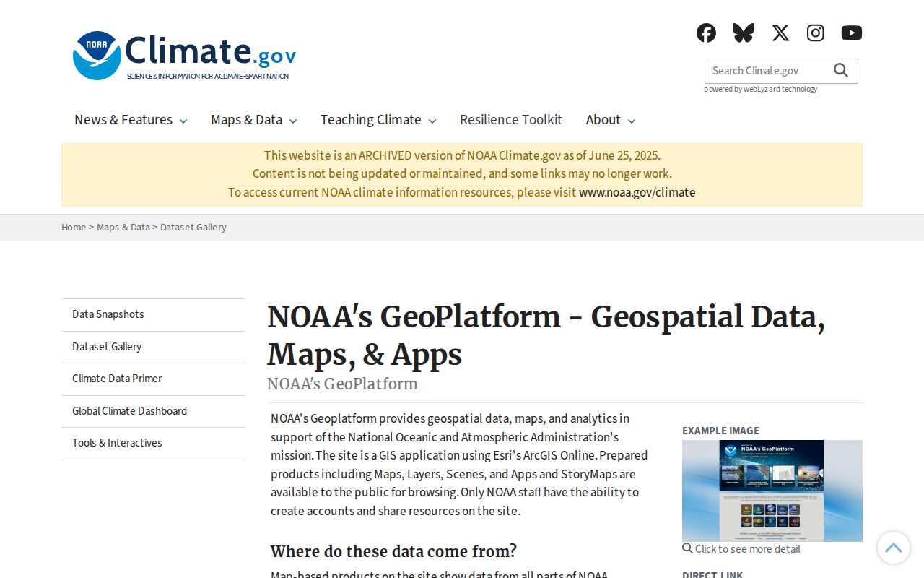Screen dimensions: 924x578
Task: Open the YouTube channel icon
Action: 852,33
